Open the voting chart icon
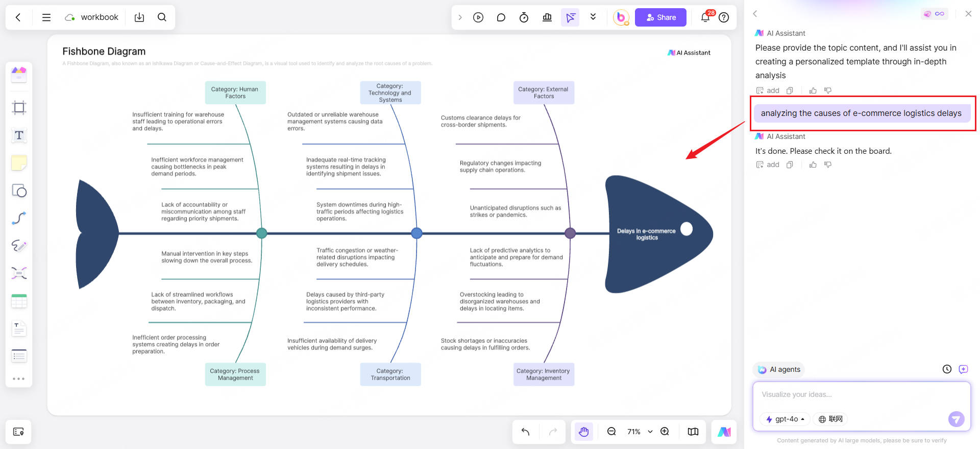 click(547, 17)
